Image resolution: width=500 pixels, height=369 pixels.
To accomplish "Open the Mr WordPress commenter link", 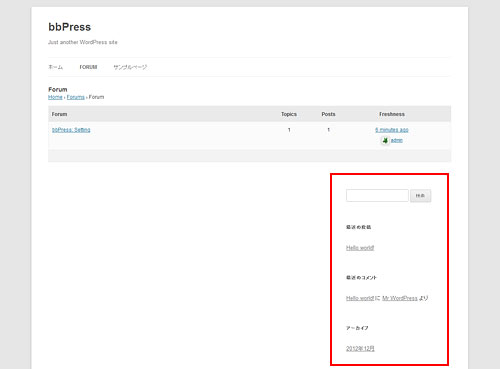I will coord(400,298).
